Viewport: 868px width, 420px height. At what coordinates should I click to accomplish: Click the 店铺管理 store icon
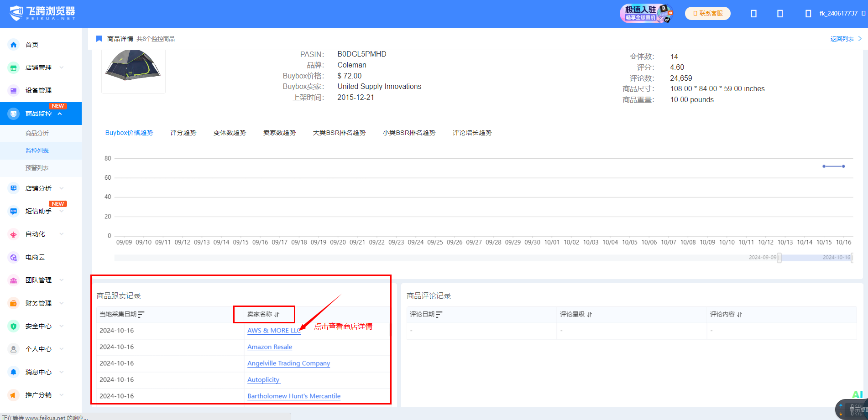[13, 67]
